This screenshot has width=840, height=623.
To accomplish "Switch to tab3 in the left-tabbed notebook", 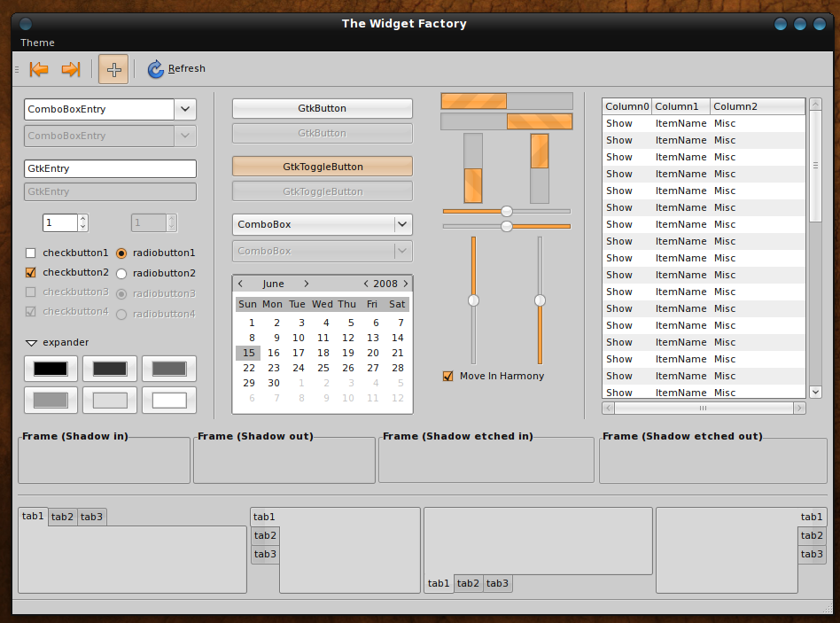I will (265, 555).
